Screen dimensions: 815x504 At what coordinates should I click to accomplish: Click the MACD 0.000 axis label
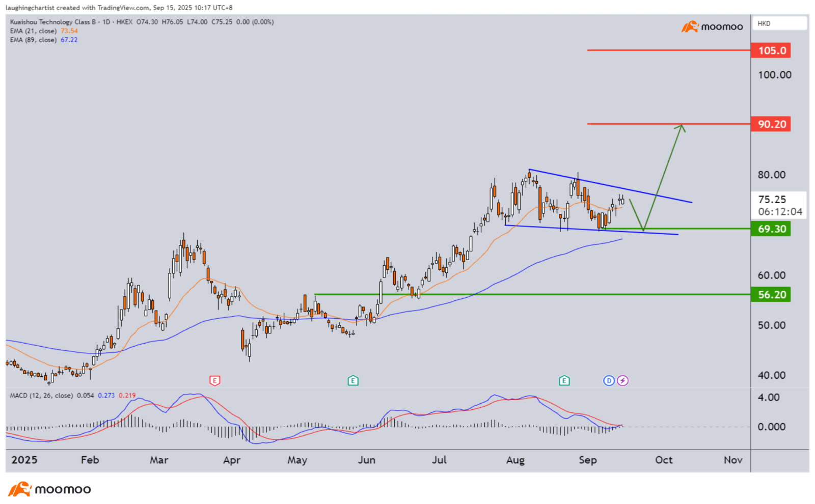pyautogui.click(x=771, y=427)
